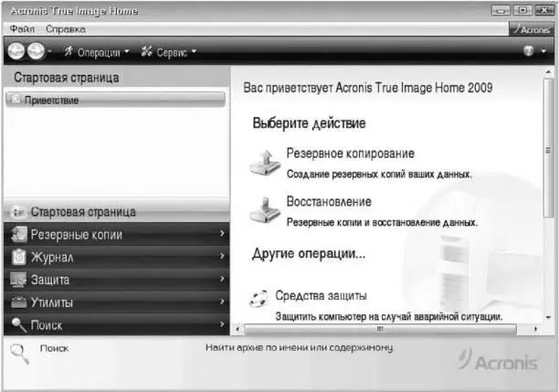Click the Резервные копии archive icon

click(18, 234)
